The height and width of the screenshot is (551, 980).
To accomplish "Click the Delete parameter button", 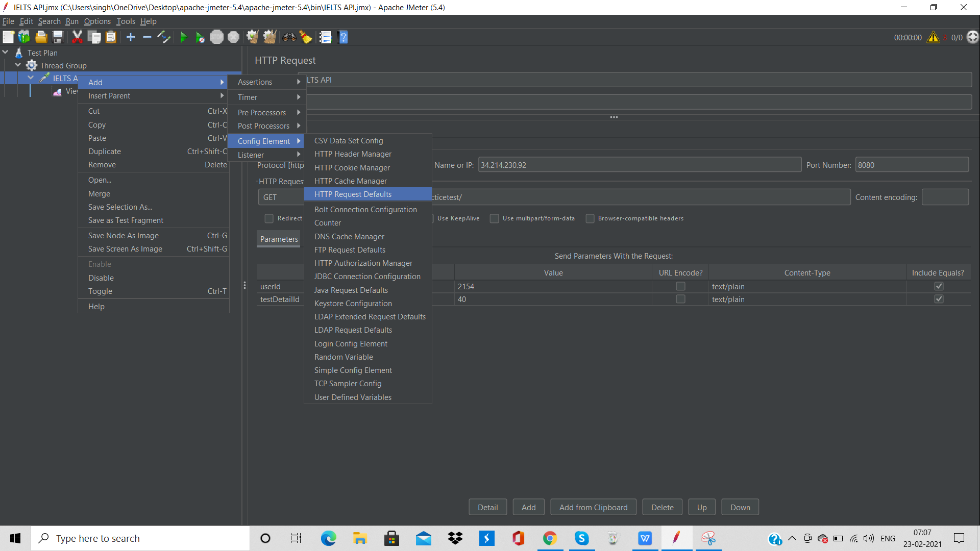I will [662, 507].
